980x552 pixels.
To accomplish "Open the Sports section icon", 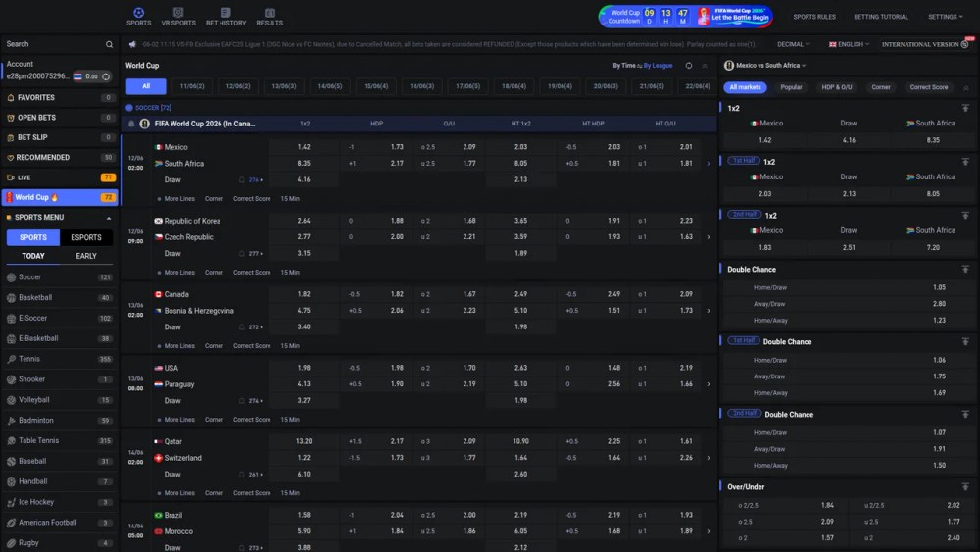I will click(x=138, y=13).
